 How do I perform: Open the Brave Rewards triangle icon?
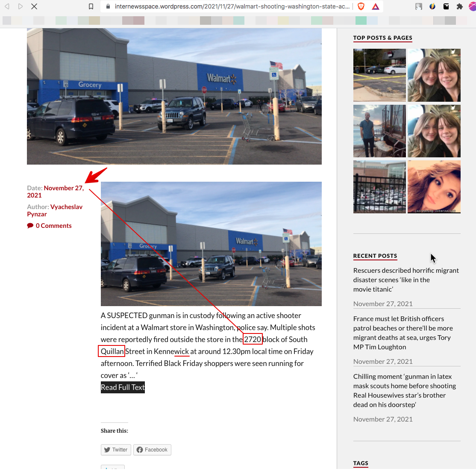point(376,6)
